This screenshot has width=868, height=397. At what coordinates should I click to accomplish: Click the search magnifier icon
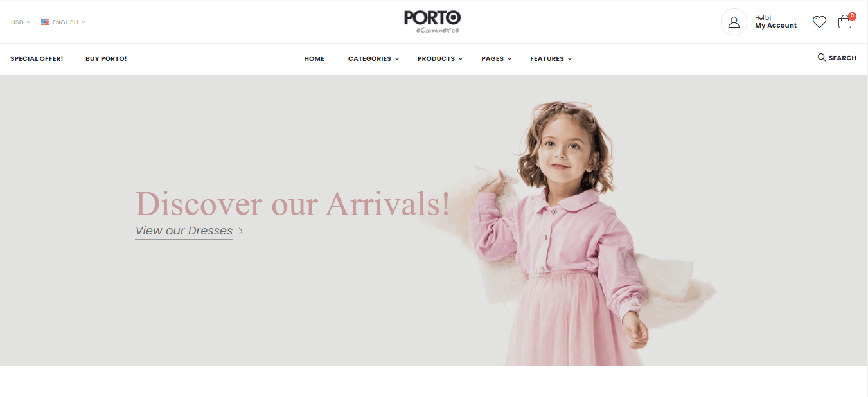click(822, 58)
